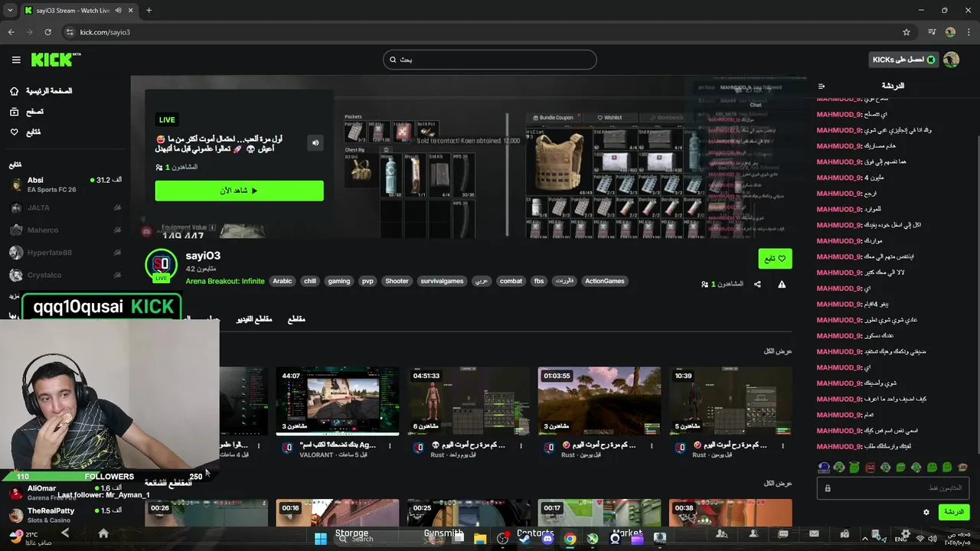Open Steam from the taskbar
This screenshot has width=980, height=551.
point(525,539)
